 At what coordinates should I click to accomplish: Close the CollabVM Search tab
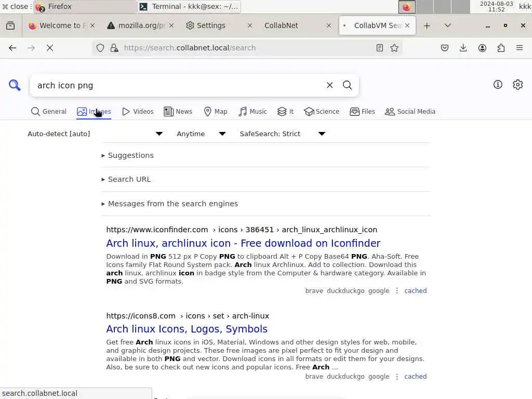coord(407,25)
